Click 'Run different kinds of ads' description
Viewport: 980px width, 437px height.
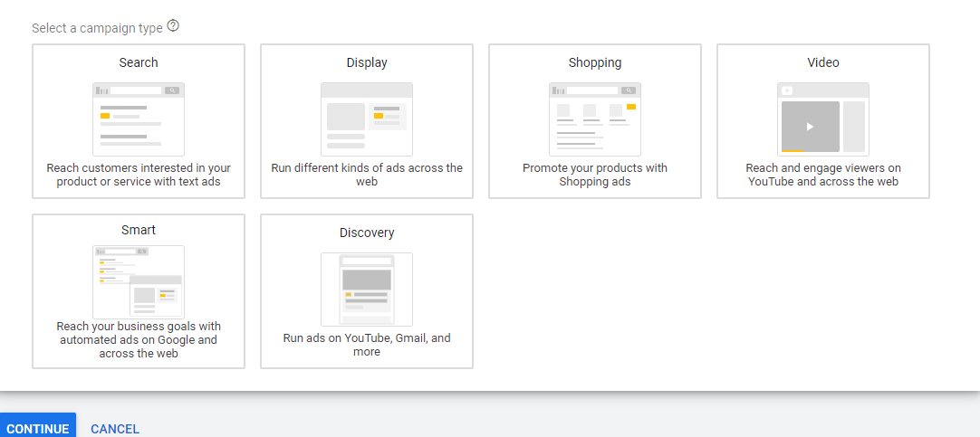[x=367, y=175]
